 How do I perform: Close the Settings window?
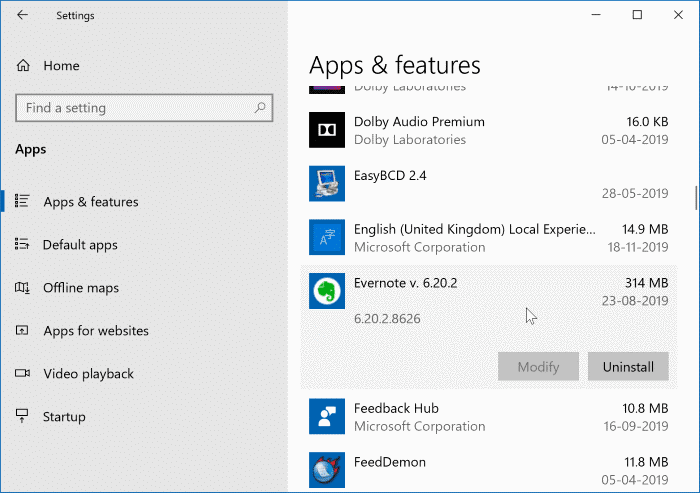678,15
